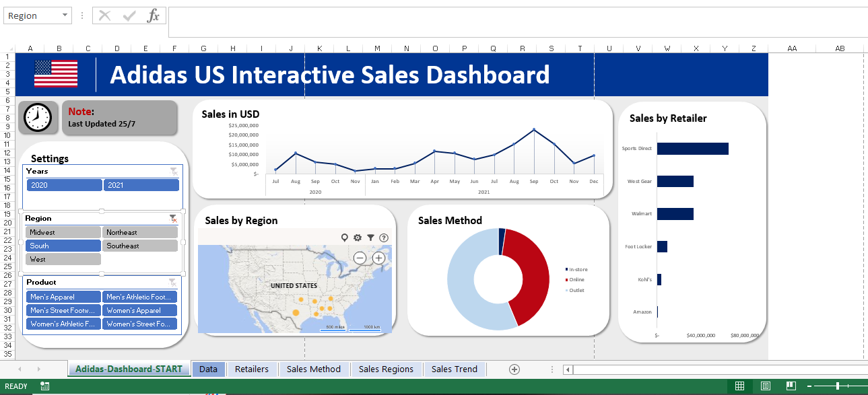Select West in Region slicer
868x395 pixels.
click(x=63, y=259)
